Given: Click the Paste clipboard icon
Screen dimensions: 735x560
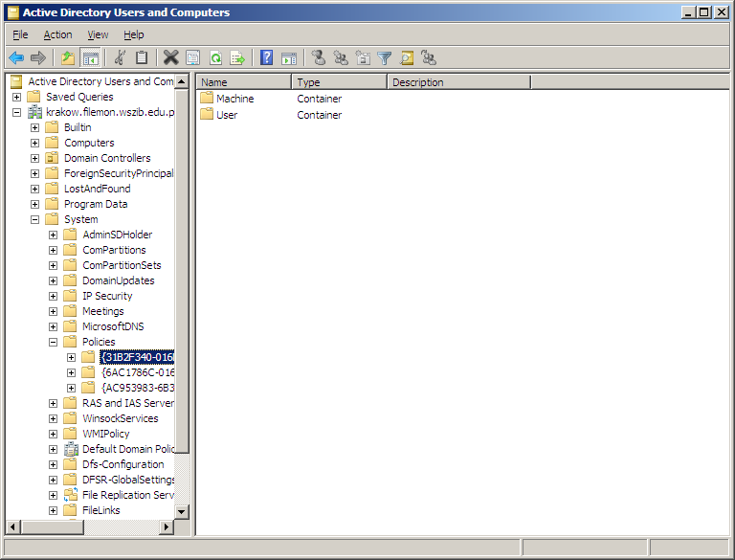Looking at the screenshot, I should [142, 58].
